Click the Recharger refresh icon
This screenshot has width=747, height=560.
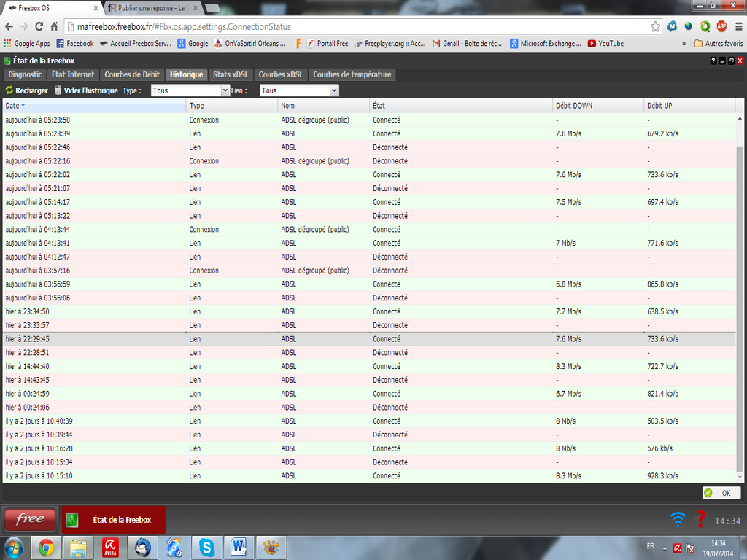(9, 90)
